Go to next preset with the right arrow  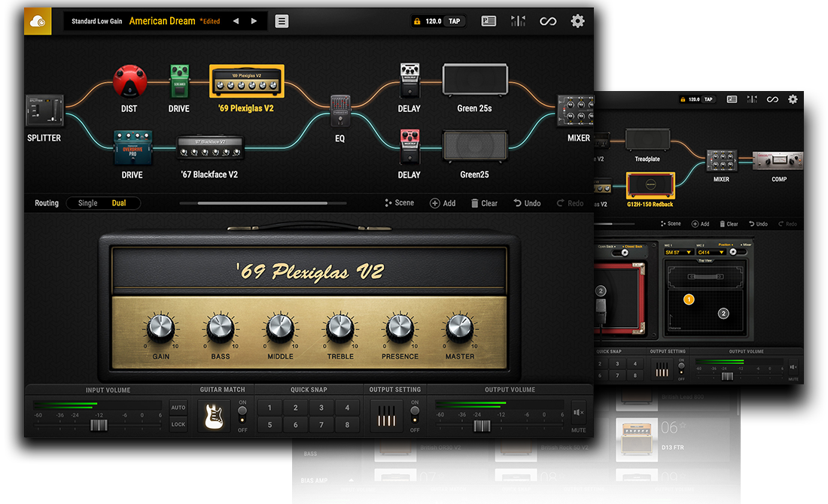[x=254, y=21]
